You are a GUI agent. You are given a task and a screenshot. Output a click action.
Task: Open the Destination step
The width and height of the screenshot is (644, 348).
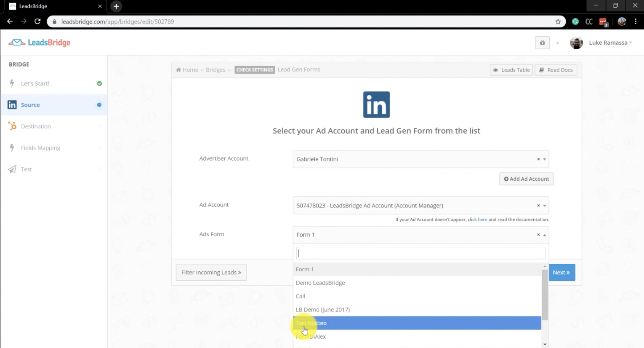(x=55, y=126)
